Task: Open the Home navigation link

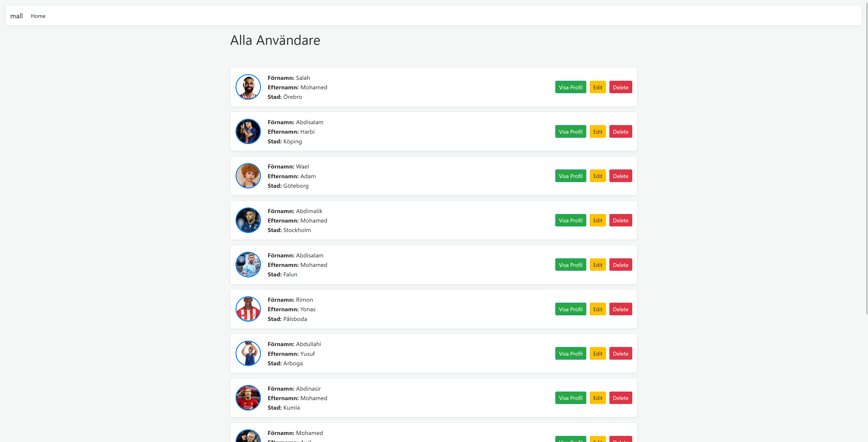Action: click(38, 16)
